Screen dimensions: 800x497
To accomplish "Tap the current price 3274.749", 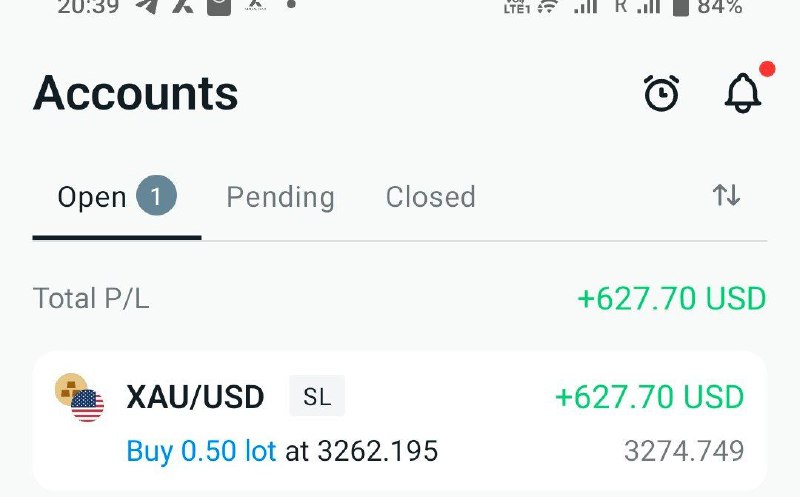I will tap(684, 451).
